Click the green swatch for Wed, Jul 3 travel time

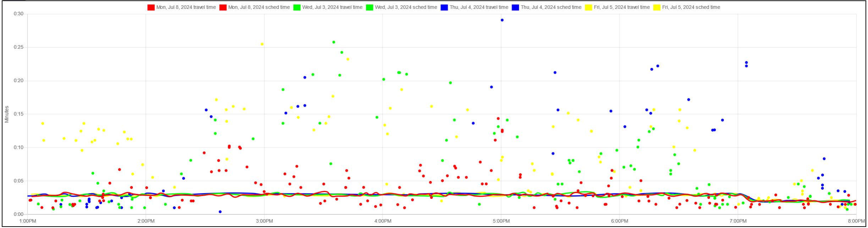pos(297,7)
